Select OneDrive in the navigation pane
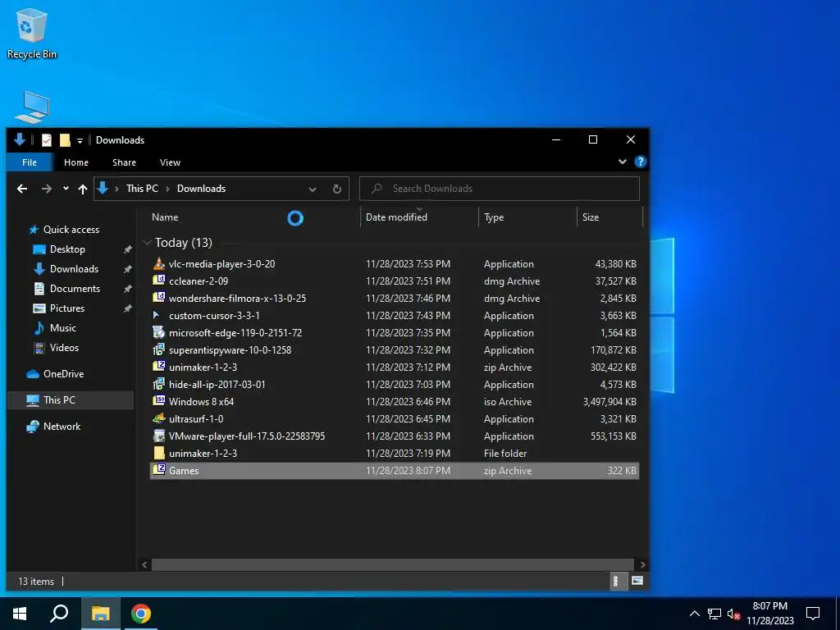 point(63,374)
